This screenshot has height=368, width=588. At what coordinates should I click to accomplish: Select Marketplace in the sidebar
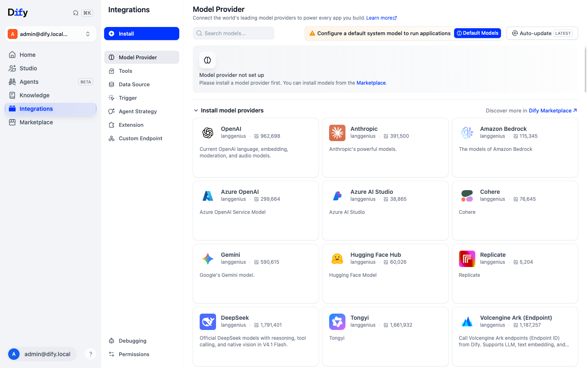click(x=51, y=122)
